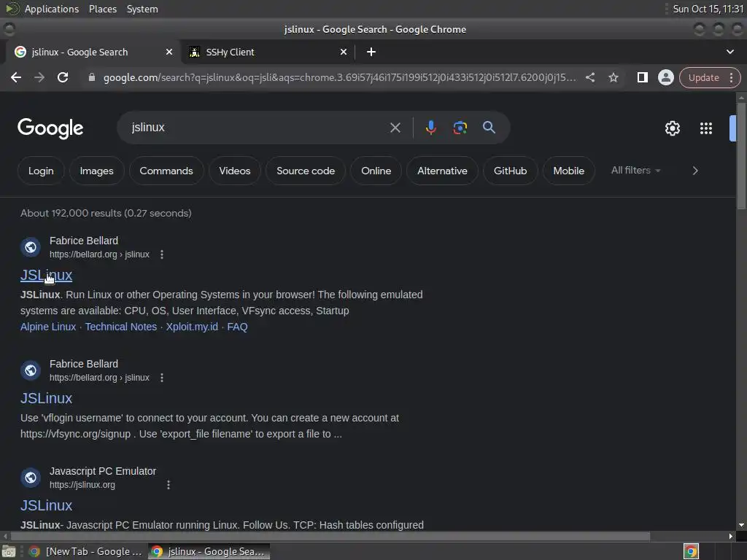Click the horizontal scrollbar at bottom

click(330, 536)
